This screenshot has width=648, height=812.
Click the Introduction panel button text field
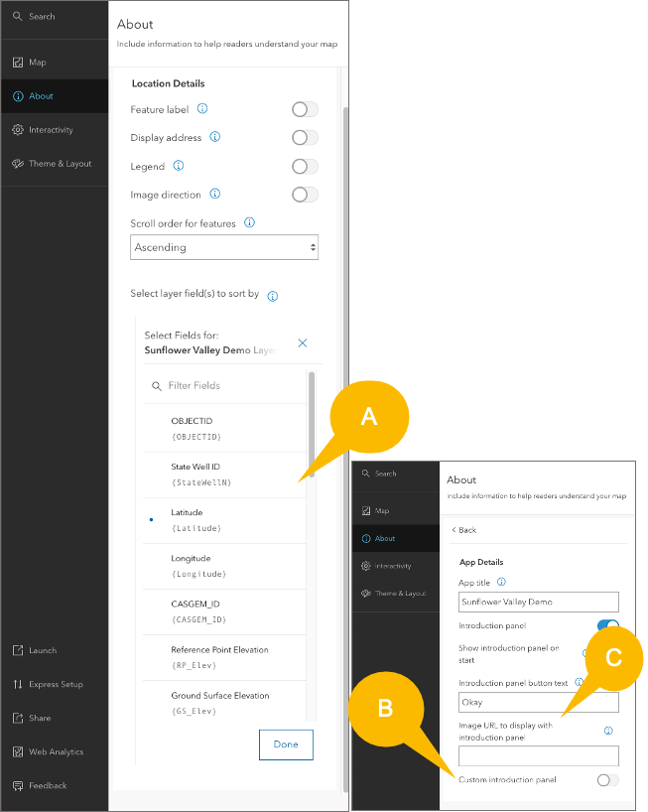tap(538, 702)
